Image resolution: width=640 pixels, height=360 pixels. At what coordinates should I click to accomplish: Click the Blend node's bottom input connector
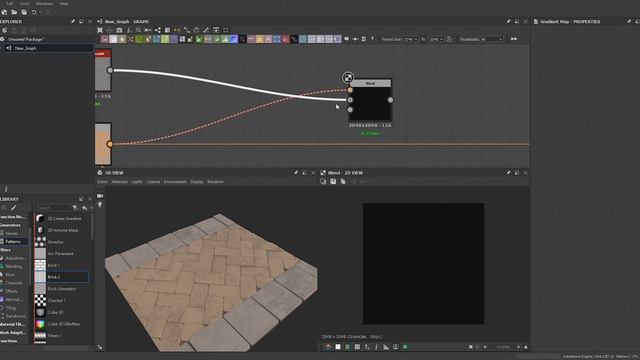[350, 110]
